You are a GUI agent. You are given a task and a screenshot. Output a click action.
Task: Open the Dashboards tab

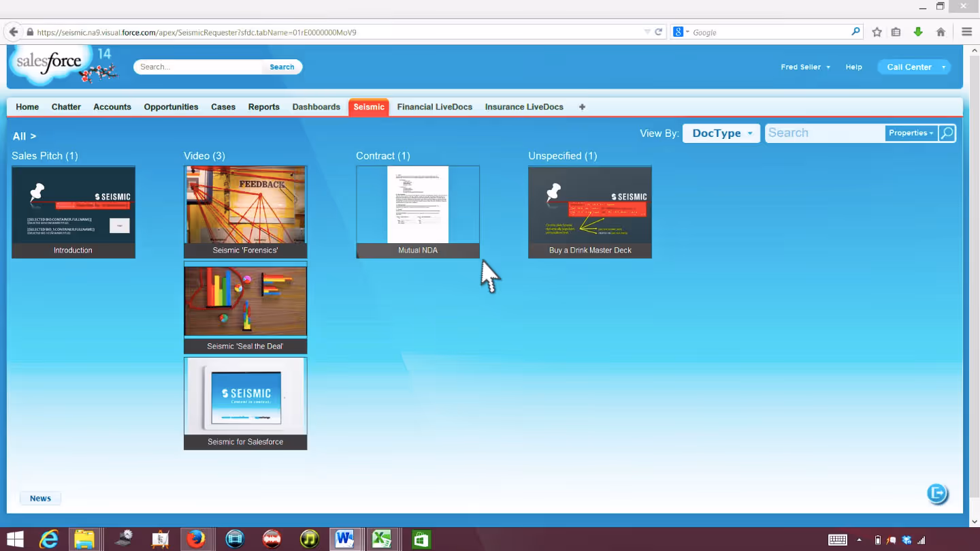tap(316, 107)
